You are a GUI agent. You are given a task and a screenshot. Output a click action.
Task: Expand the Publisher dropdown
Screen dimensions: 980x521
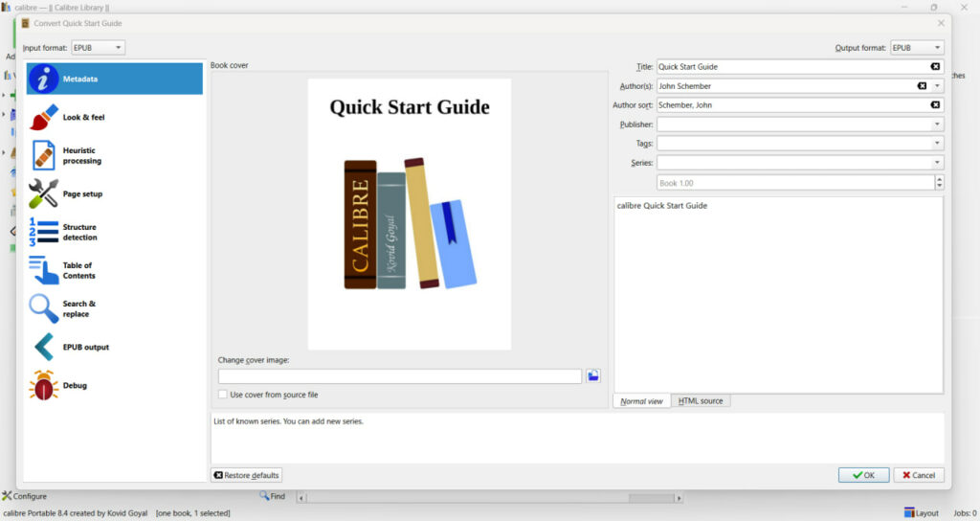click(937, 125)
